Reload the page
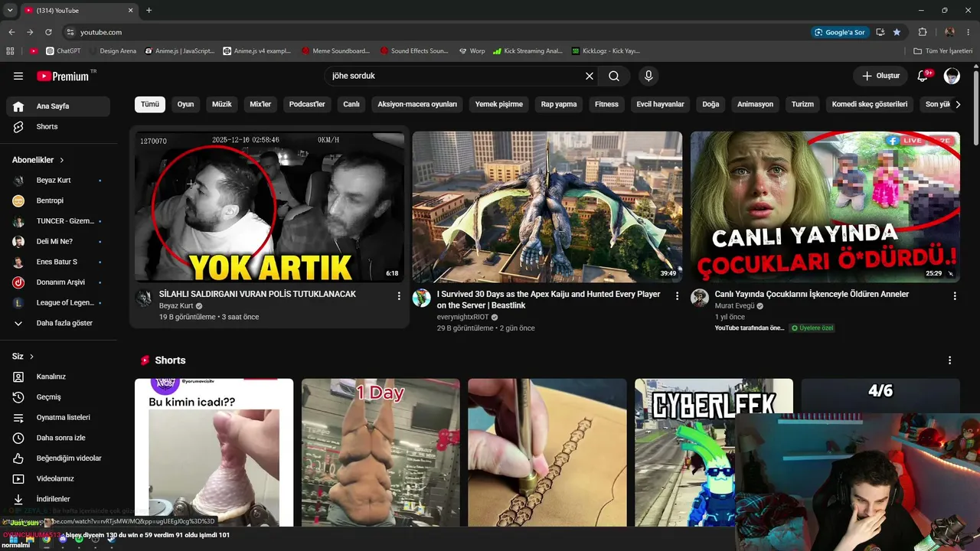 48,32
